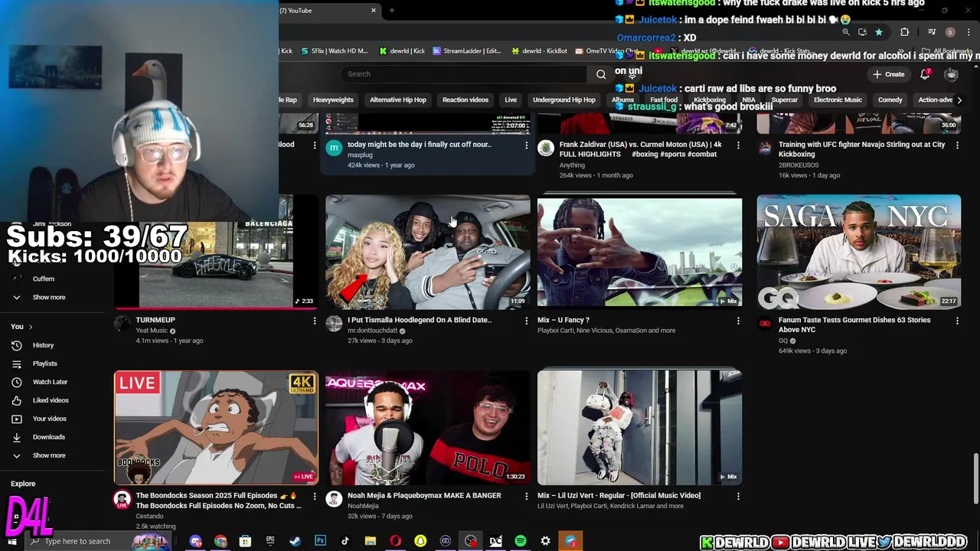Click the page vertical scrollbar

click(975, 478)
